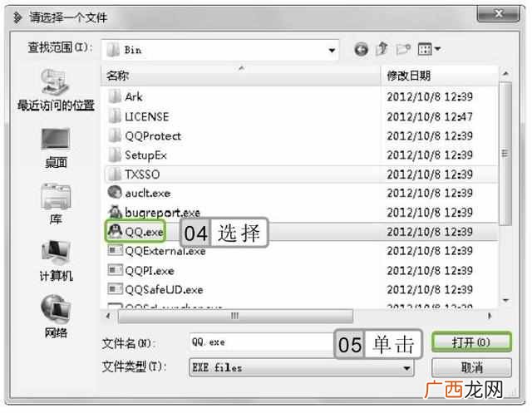
Task: Go to Desktop in the sidebar
Action: (x=56, y=148)
